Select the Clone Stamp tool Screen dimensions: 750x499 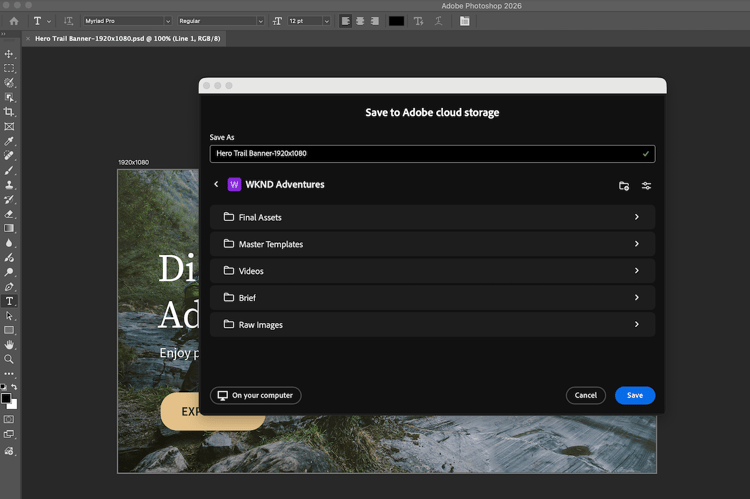point(9,185)
